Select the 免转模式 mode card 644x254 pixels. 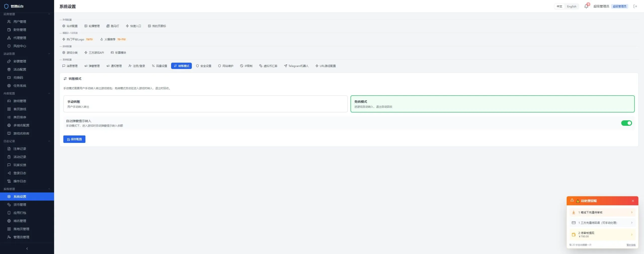492,104
